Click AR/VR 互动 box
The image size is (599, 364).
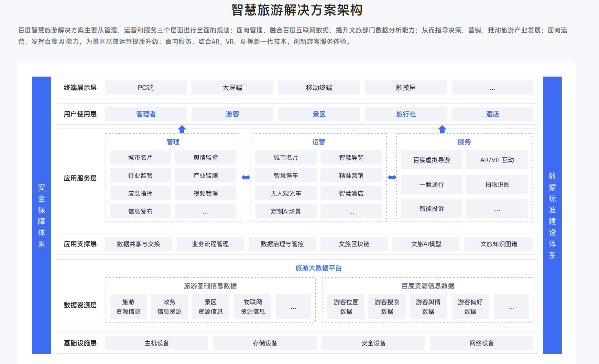pos(497,160)
